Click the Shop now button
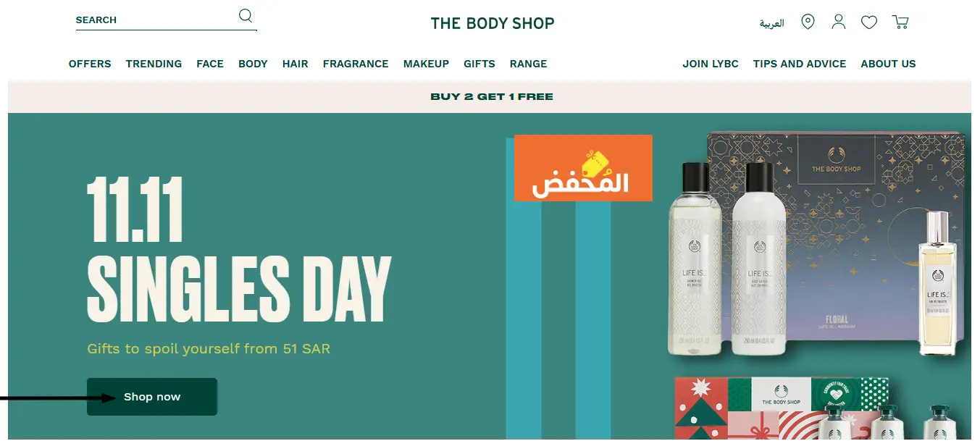Viewport: 980px width, 441px height. [x=152, y=397]
